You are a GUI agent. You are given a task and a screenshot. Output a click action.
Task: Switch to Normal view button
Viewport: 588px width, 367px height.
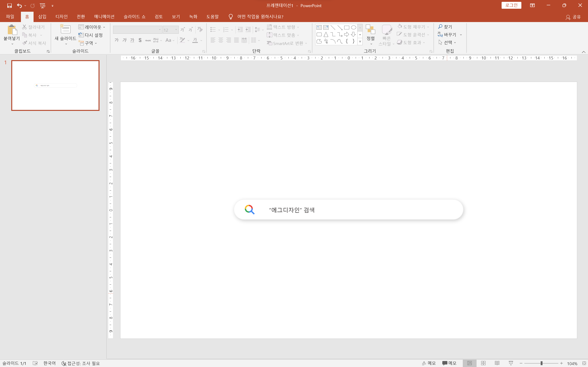469,363
